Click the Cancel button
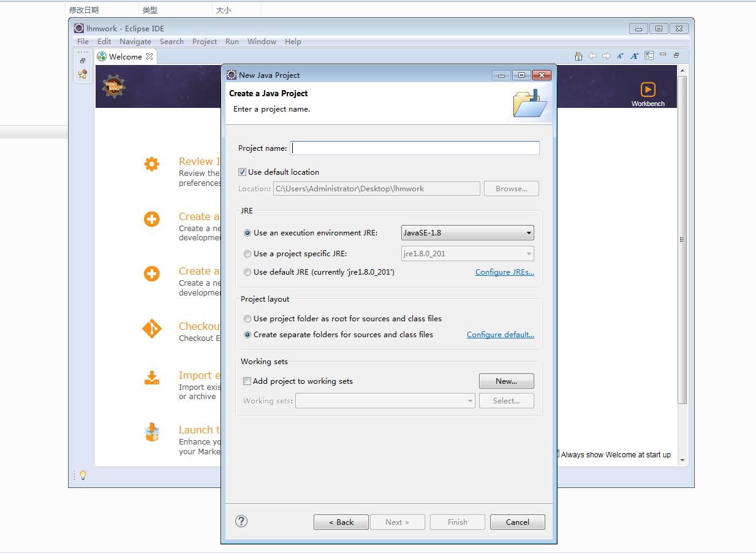 click(518, 522)
